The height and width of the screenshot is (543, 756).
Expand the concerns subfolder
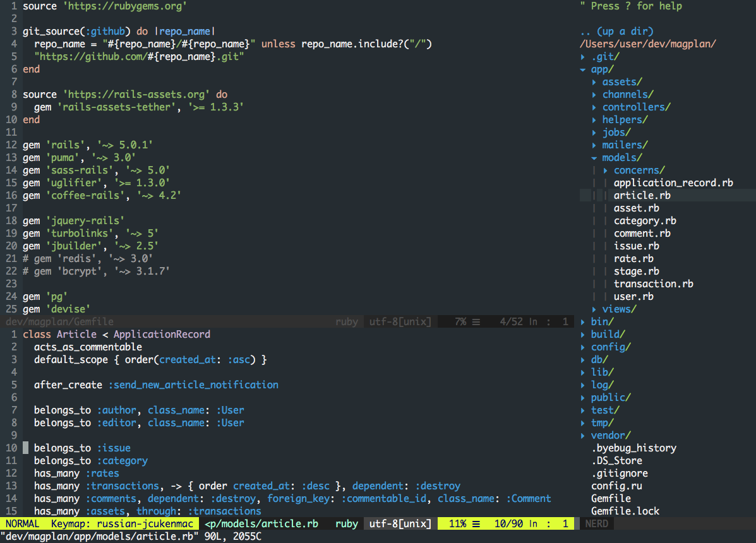point(606,170)
